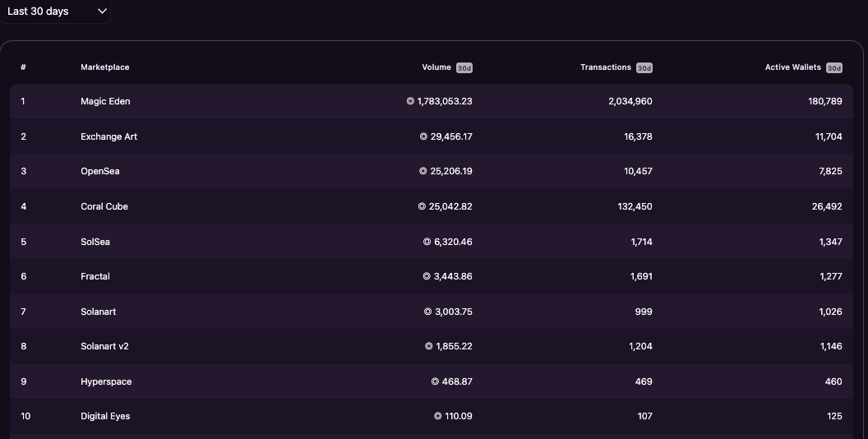The height and width of the screenshot is (439, 868).
Task: Click OpenSea active wallets 7,825
Action: 830,171
